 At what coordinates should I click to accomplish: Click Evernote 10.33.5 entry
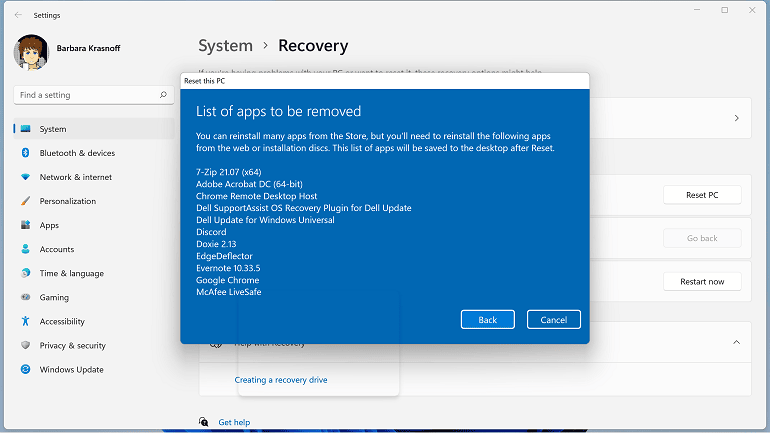(x=228, y=268)
